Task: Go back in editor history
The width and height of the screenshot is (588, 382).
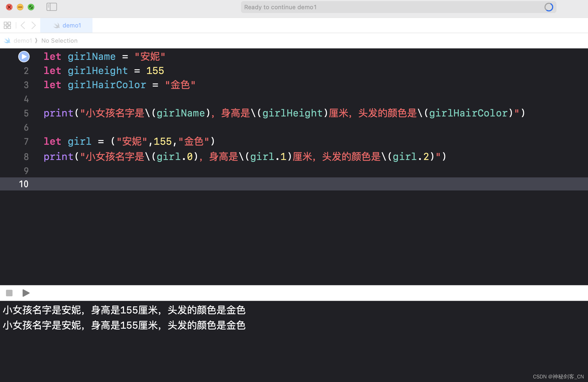Action: pyautogui.click(x=23, y=25)
